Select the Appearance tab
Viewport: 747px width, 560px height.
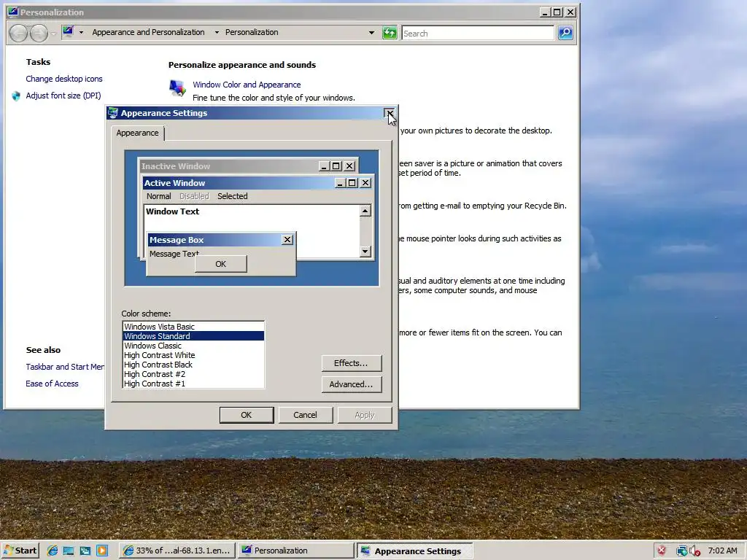point(137,133)
